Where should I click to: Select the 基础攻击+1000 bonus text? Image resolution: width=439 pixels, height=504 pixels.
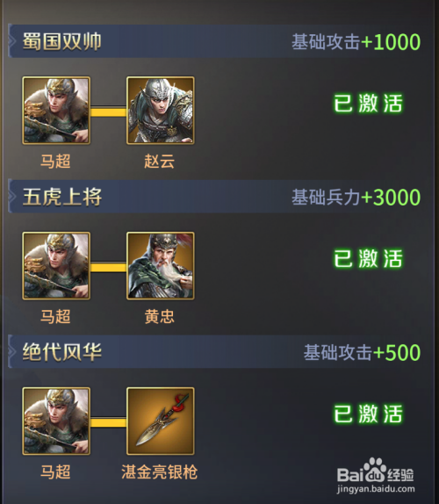click(x=356, y=42)
